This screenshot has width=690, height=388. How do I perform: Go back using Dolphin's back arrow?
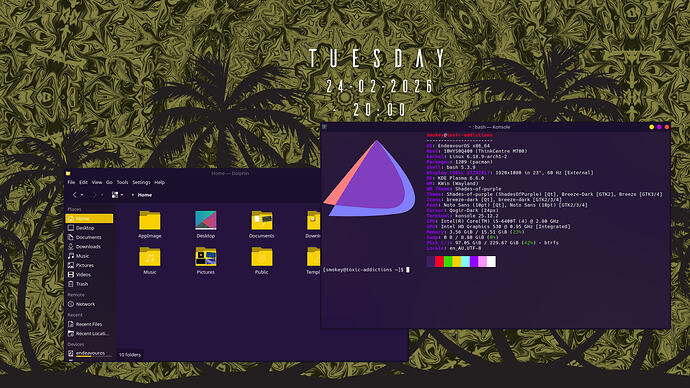75,195
